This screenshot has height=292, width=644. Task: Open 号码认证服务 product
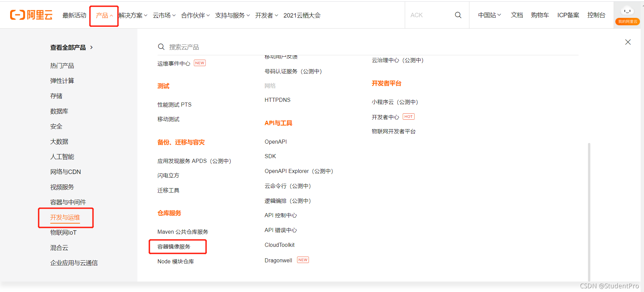(x=293, y=71)
